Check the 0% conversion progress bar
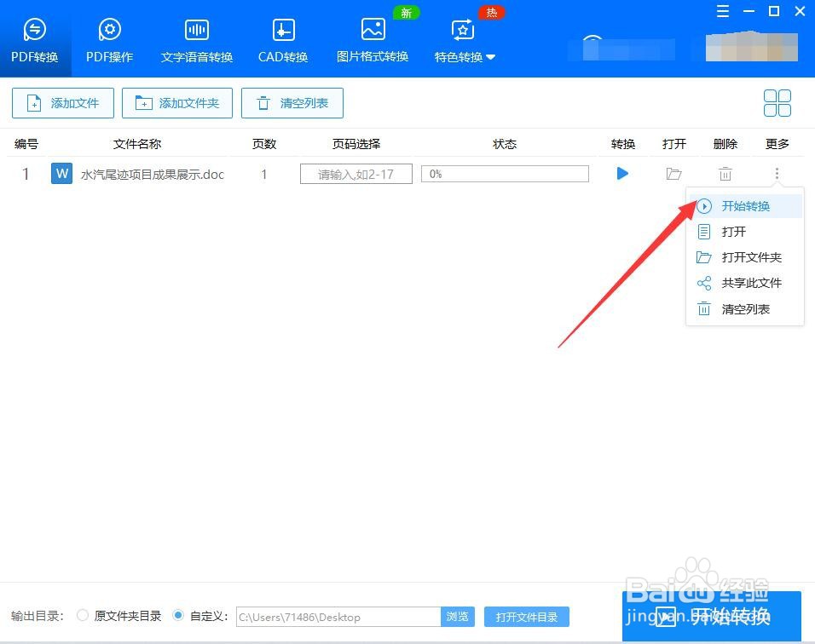Screen dimensions: 815x644 [x=505, y=174]
